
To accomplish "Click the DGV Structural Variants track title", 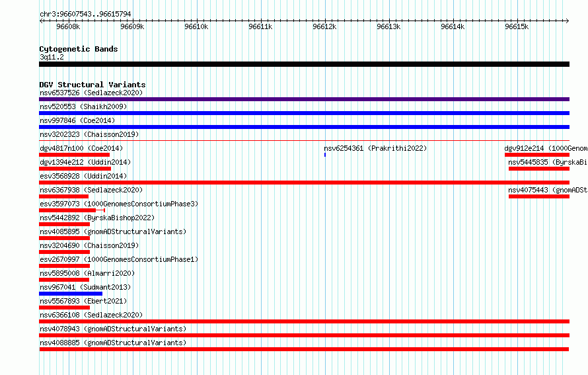I will pos(92,85).
